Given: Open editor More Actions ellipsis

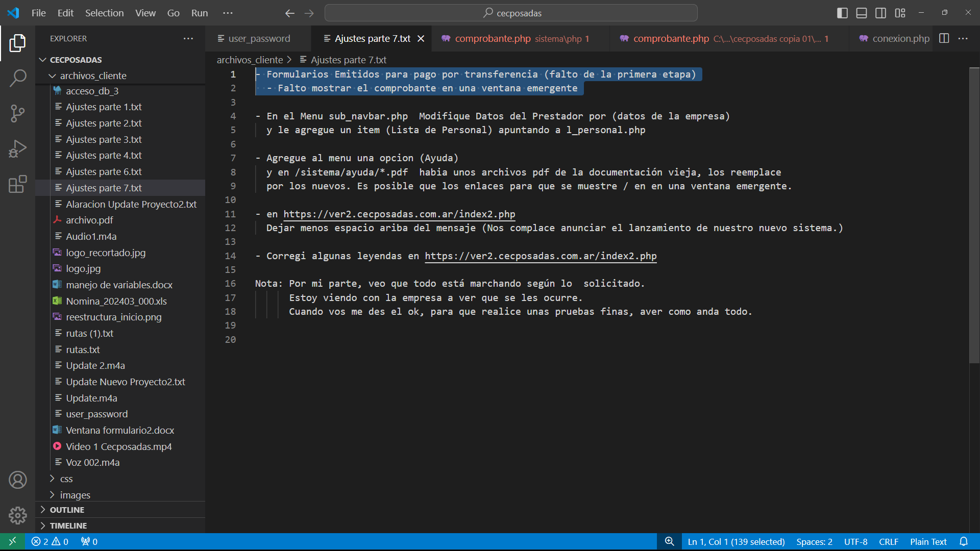Looking at the screenshot, I should coord(963,38).
